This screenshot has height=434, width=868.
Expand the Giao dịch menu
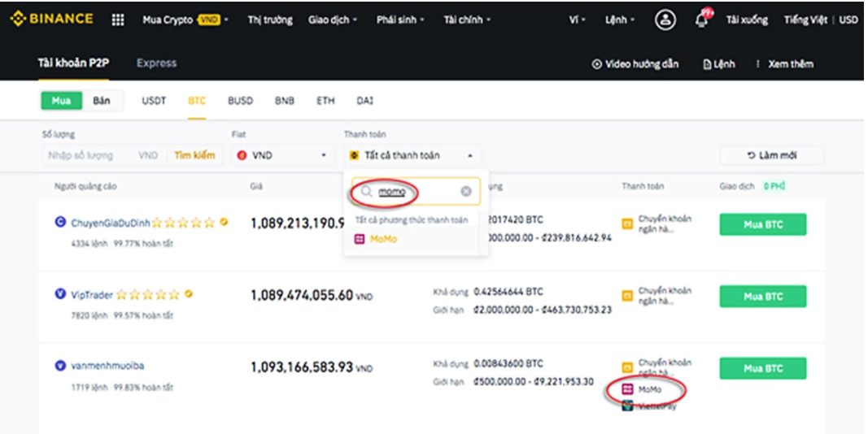click(333, 20)
